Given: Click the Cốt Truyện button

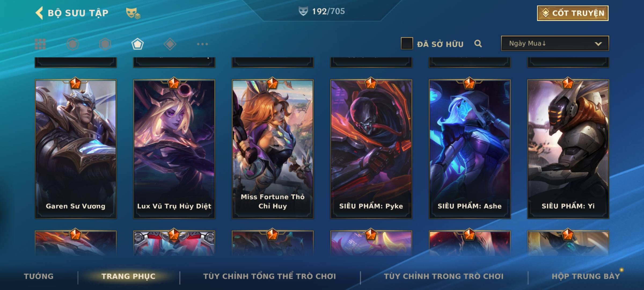Looking at the screenshot, I should coord(573,13).
